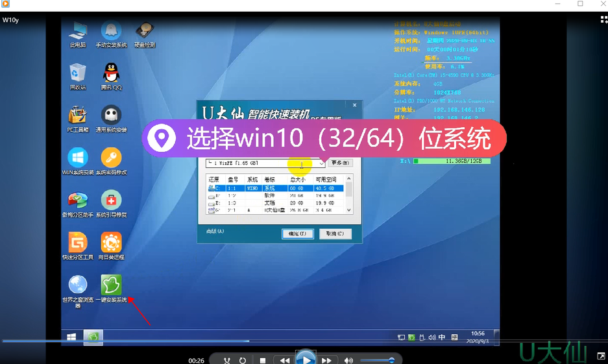Open the 系统引导修复 icon
This screenshot has height=364, width=608.
click(112, 204)
